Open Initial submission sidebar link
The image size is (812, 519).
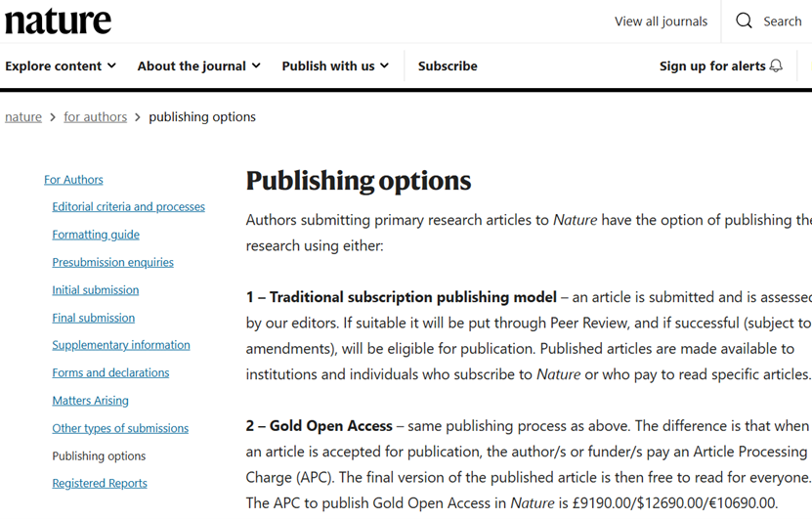point(95,289)
